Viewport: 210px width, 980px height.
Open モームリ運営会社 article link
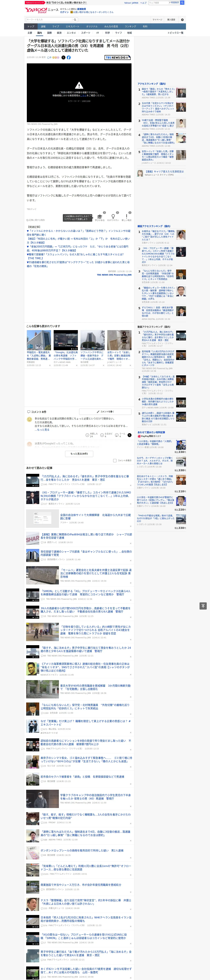coord(96,573)
